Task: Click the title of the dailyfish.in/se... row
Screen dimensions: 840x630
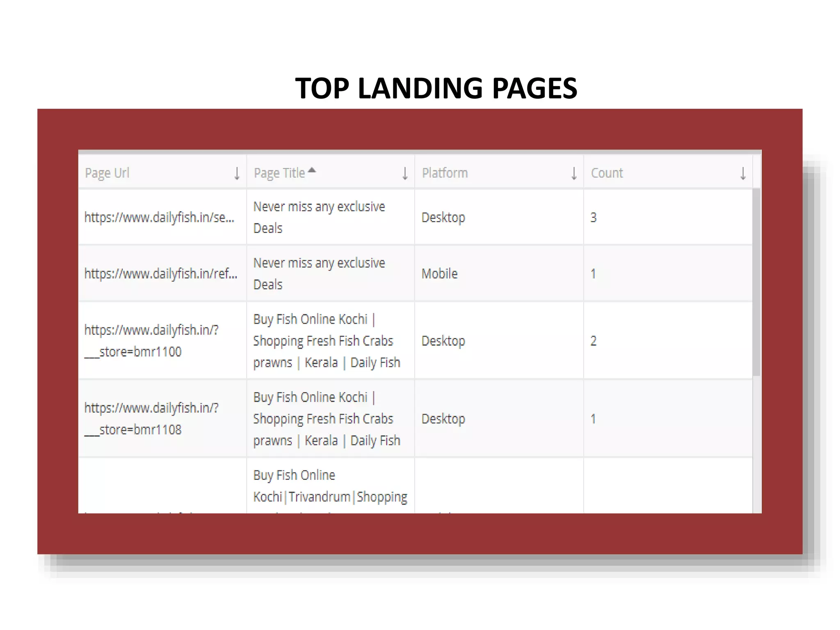Action: [319, 217]
